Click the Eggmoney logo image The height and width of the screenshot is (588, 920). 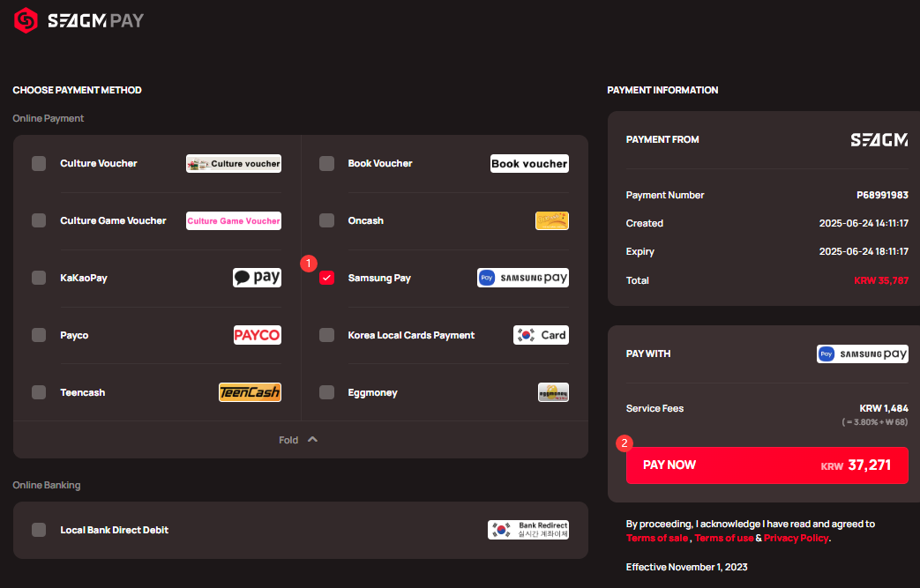553,392
